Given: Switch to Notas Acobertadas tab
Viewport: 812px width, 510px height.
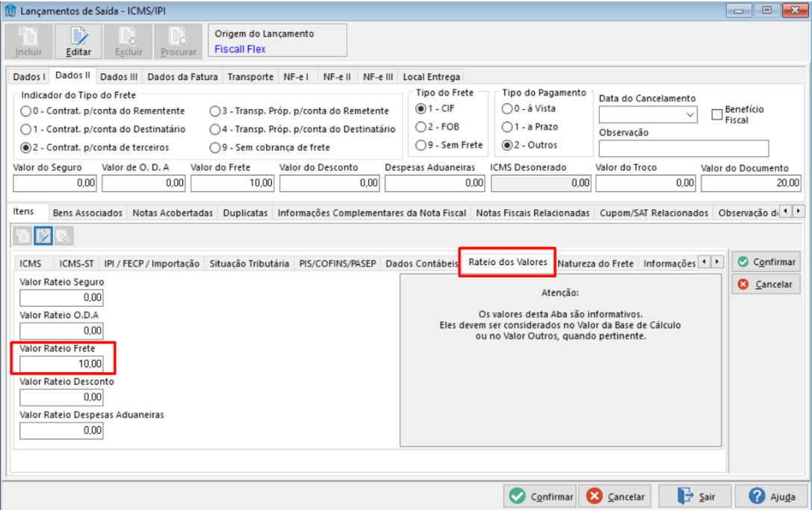Looking at the screenshot, I should pyautogui.click(x=173, y=213).
